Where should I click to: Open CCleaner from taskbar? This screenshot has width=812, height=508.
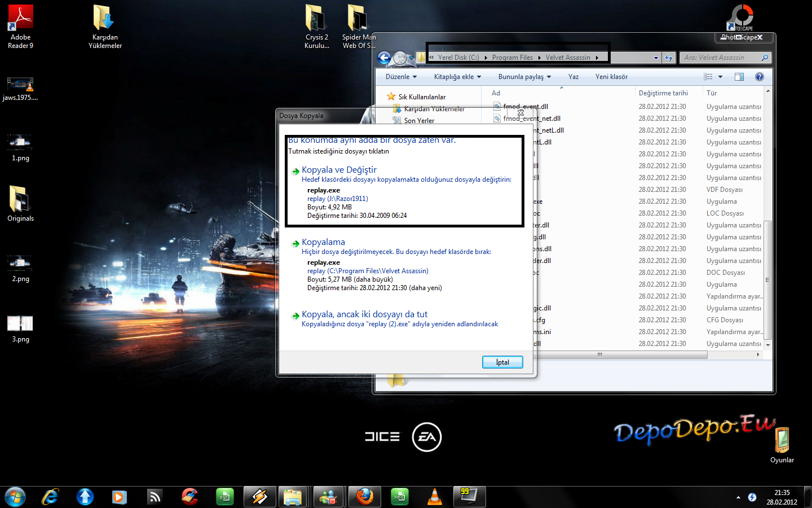[x=190, y=497]
